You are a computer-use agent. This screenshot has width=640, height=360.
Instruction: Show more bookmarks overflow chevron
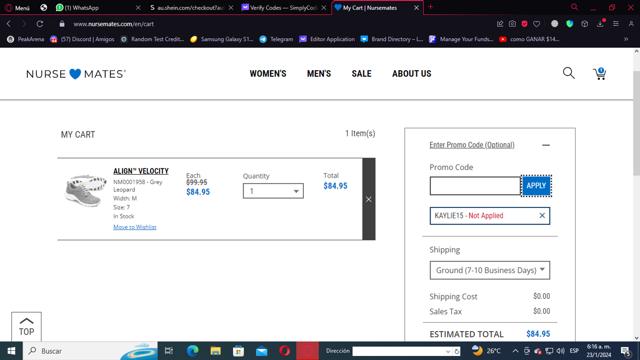pyautogui.click(x=626, y=39)
